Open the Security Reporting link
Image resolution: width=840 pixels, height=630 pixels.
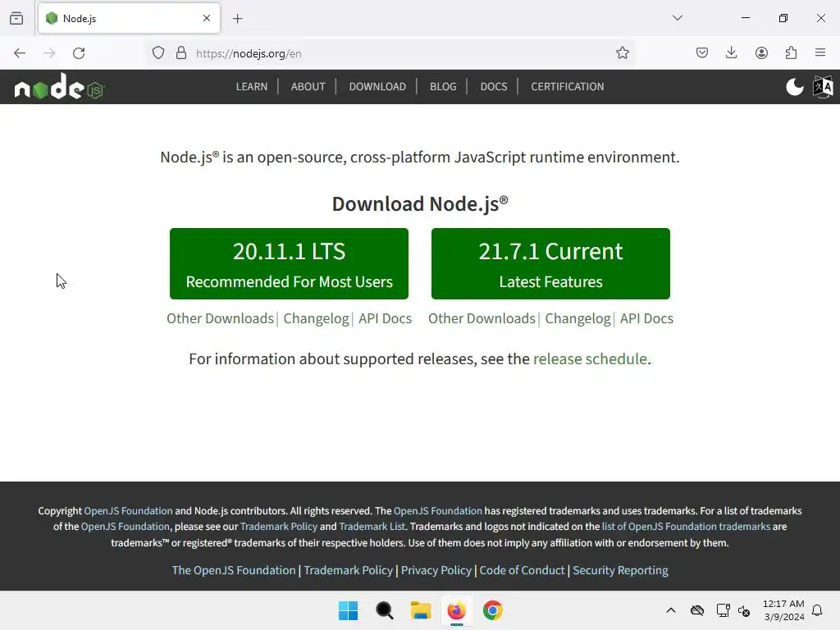(x=620, y=571)
